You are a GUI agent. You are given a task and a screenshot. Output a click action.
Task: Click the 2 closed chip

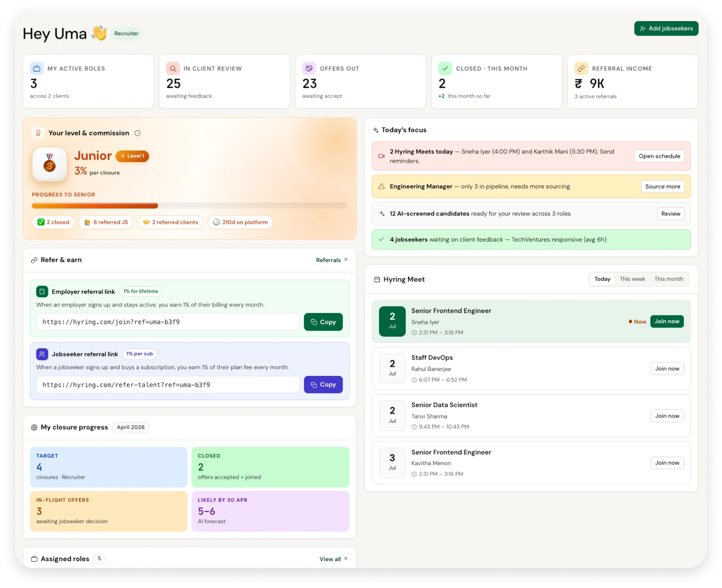tap(53, 223)
